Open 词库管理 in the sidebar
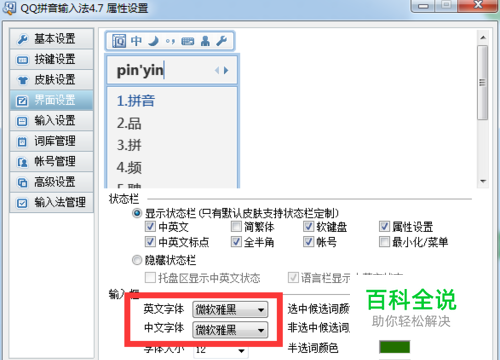The image size is (500, 360). click(x=51, y=141)
